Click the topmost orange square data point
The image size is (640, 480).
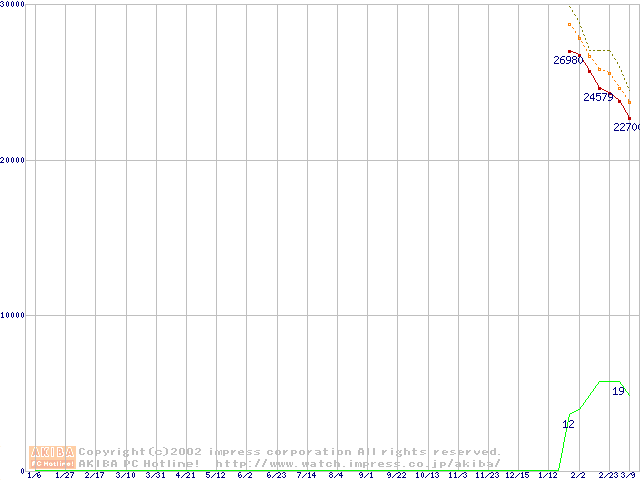(x=569, y=24)
